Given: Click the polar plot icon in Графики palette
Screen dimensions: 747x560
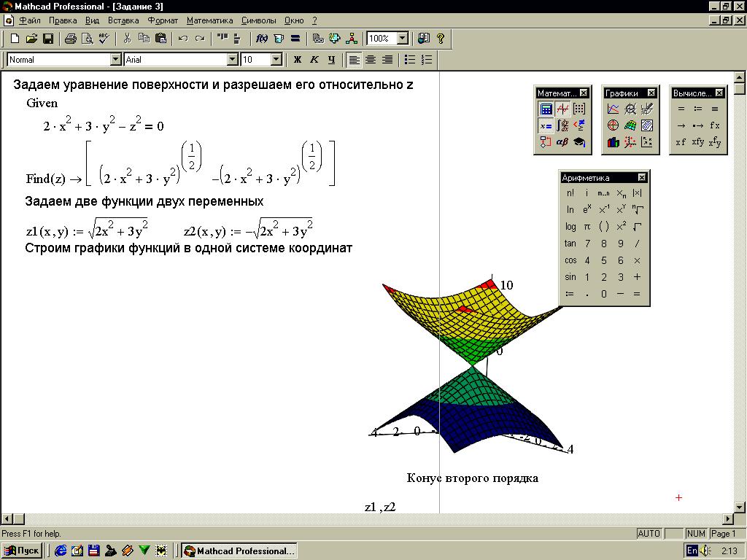Looking at the screenshot, I should pyautogui.click(x=613, y=125).
